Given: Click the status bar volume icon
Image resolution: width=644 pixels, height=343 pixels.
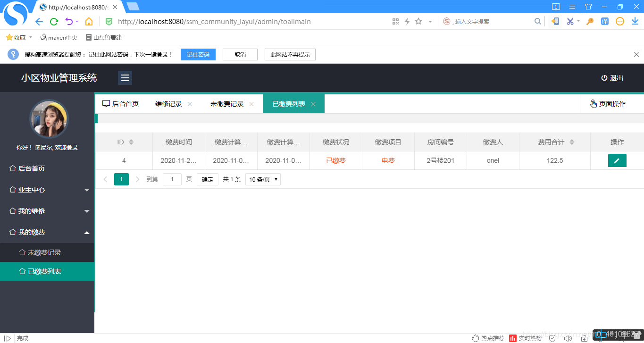Looking at the screenshot, I should (x=568, y=338).
